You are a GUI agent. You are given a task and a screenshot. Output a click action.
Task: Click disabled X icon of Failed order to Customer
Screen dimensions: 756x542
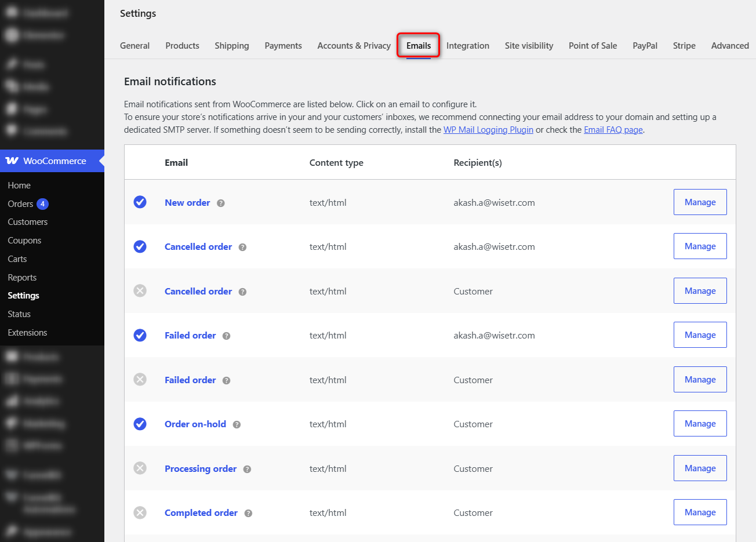[140, 379]
